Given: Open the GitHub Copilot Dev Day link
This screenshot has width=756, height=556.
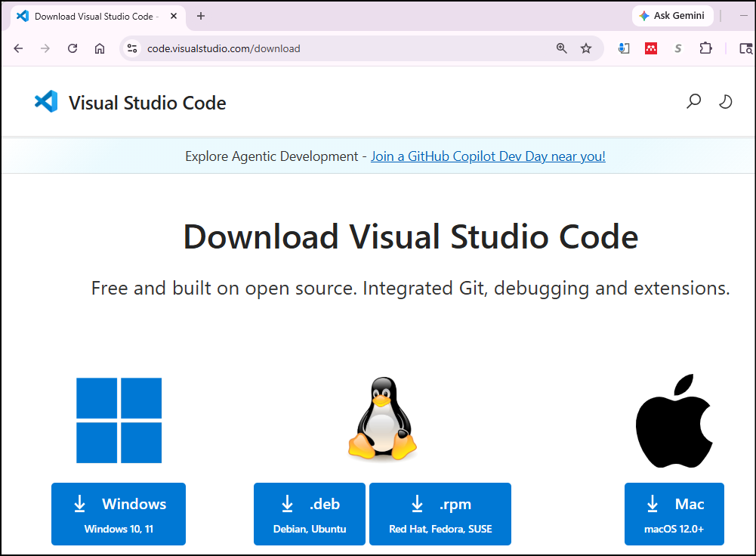Looking at the screenshot, I should pos(488,156).
